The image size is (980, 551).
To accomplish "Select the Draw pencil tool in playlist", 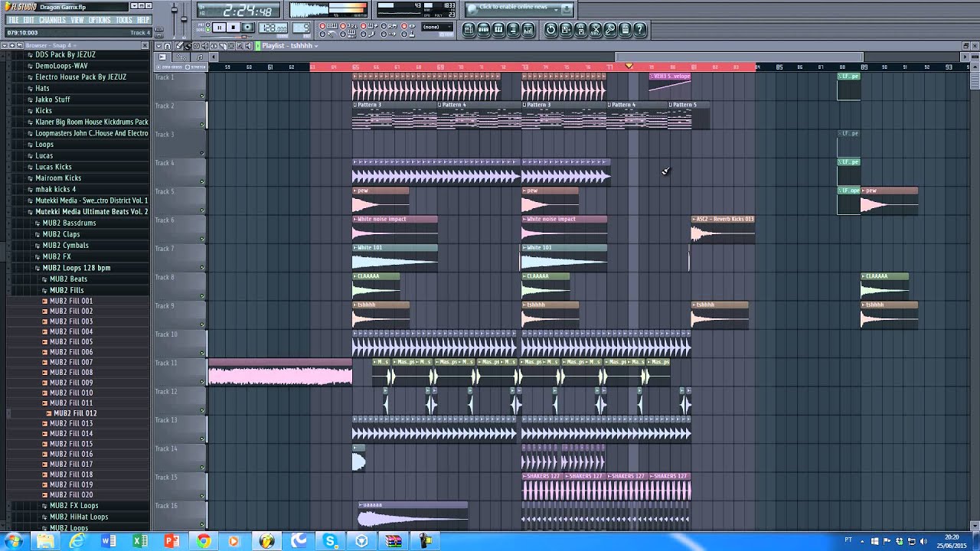I will click(x=179, y=46).
